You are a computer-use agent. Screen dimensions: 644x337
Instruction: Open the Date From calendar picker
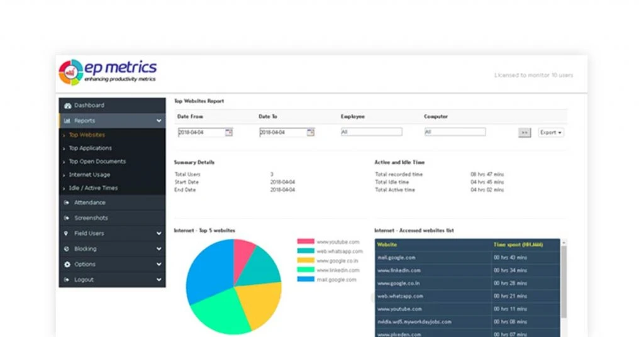pos(229,132)
